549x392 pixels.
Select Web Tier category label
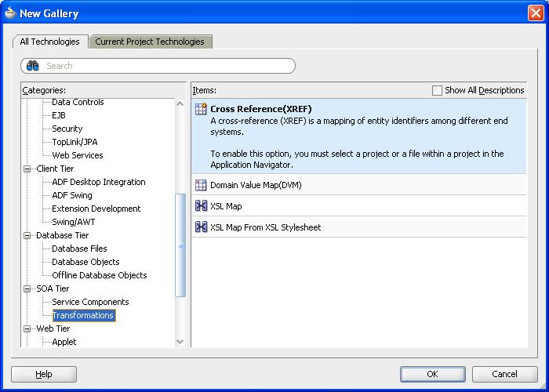53,328
